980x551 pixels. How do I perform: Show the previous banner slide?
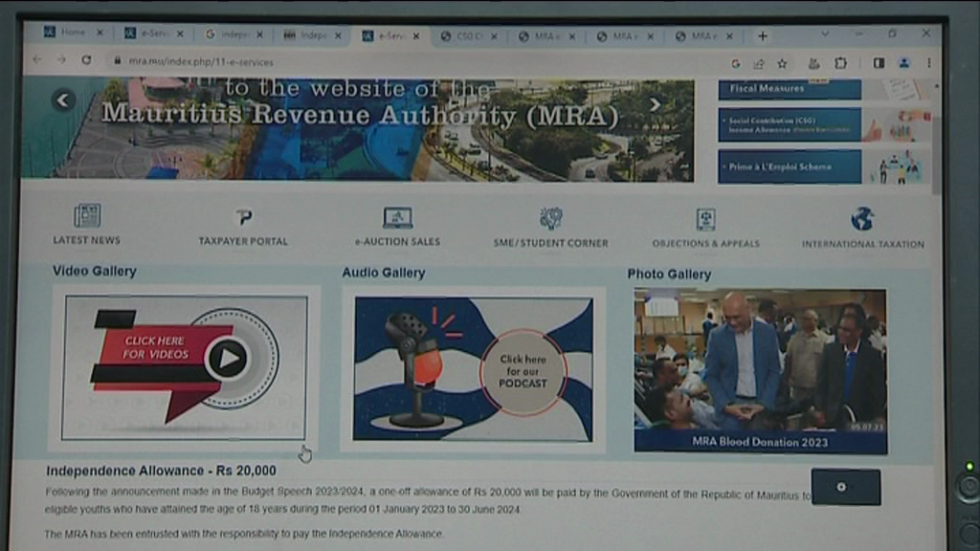pyautogui.click(x=63, y=99)
